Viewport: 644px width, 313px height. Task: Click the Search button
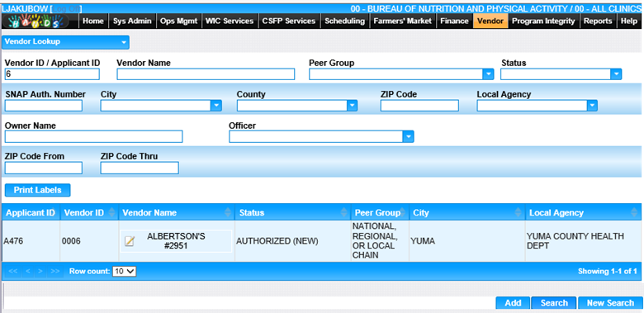click(554, 303)
